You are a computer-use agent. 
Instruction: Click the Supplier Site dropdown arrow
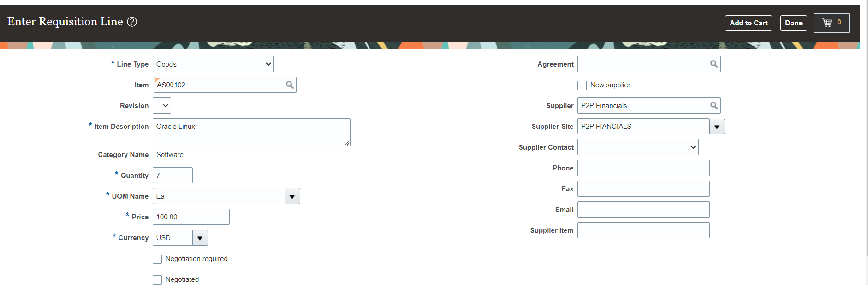click(x=717, y=127)
